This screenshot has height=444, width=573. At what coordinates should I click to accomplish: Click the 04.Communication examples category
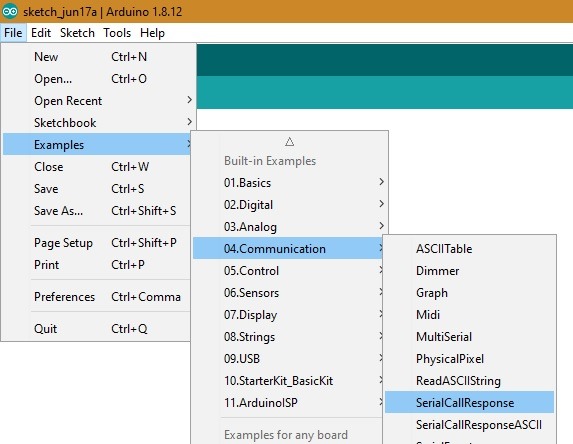pyautogui.click(x=288, y=248)
